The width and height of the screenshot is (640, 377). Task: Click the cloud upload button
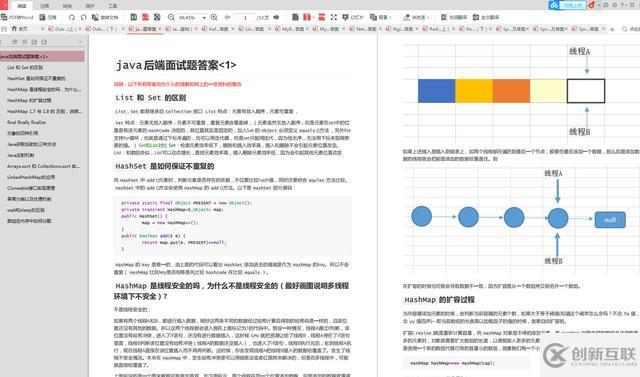(x=567, y=5)
